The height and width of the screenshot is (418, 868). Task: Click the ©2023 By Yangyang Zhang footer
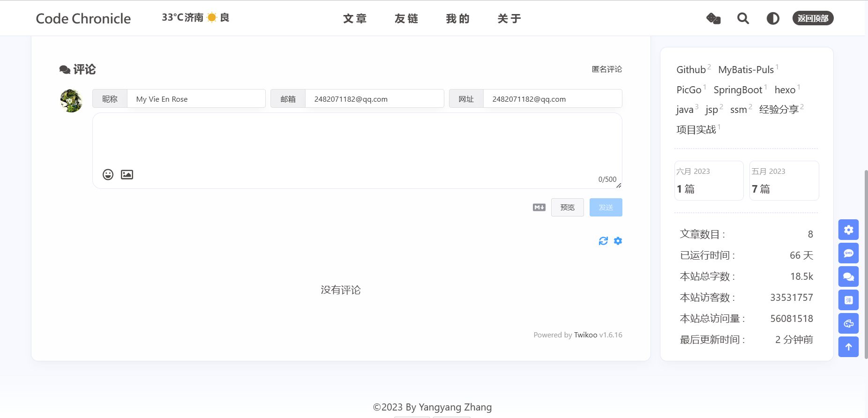click(432, 407)
